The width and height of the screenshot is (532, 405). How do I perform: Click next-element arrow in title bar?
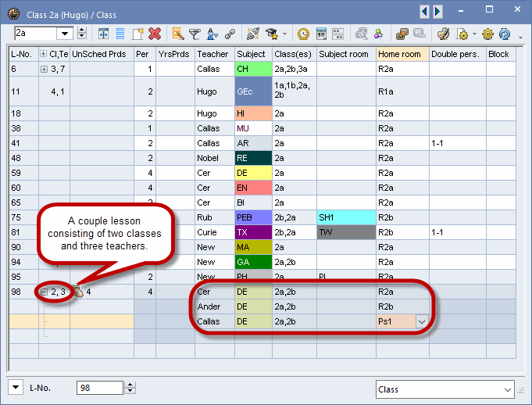click(438, 11)
